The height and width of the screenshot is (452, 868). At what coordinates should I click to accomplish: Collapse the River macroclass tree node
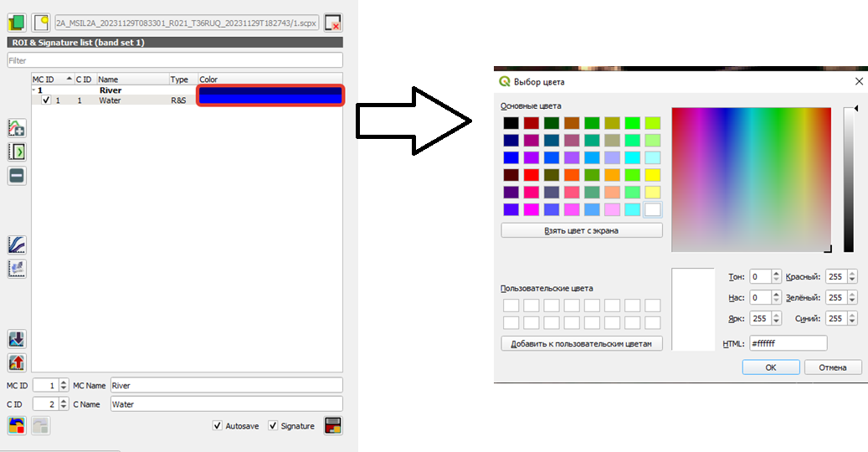tap(33, 90)
